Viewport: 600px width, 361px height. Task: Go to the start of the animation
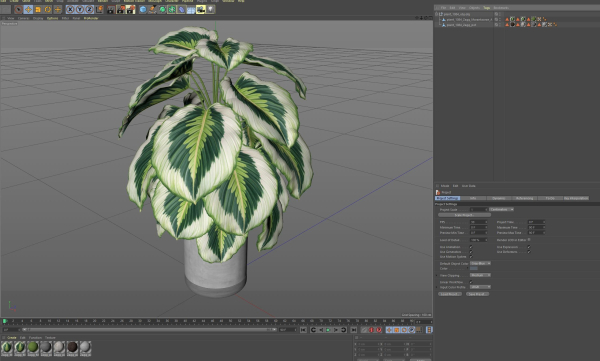tap(303, 330)
